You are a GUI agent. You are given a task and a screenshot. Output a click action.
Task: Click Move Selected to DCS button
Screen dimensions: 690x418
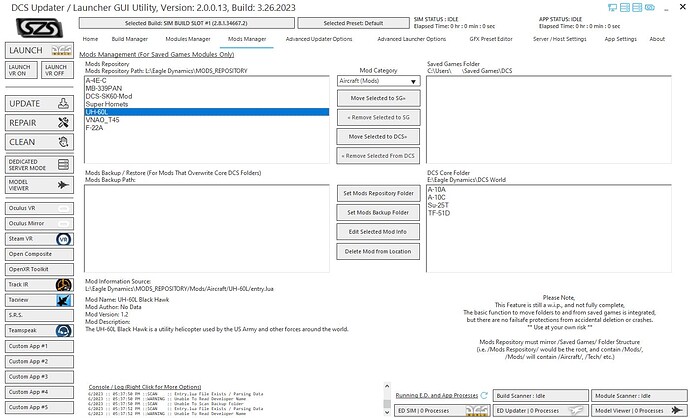point(378,136)
